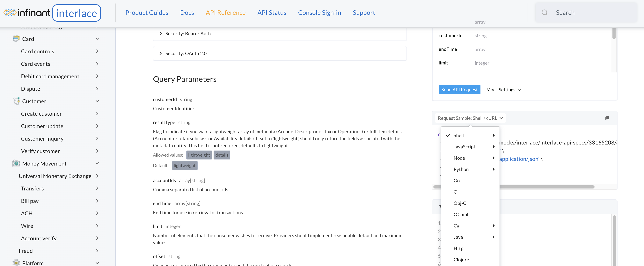Open Card events in sidebar

coord(35,64)
